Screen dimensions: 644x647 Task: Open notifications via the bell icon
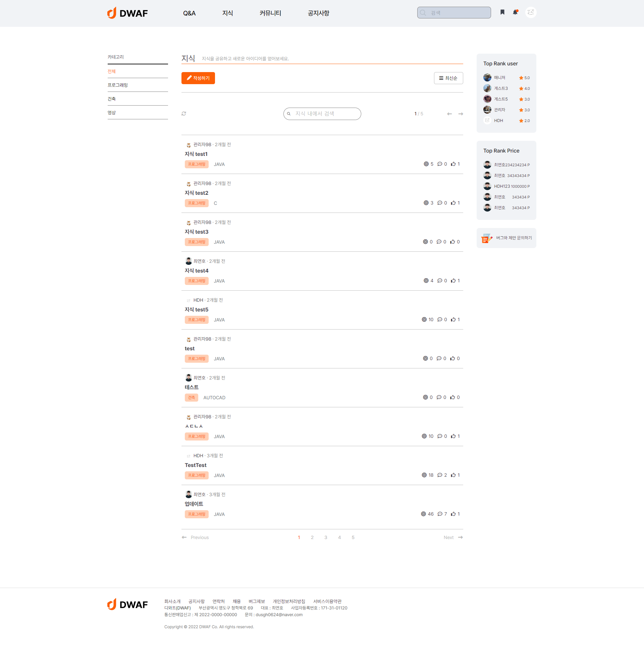(515, 12)
